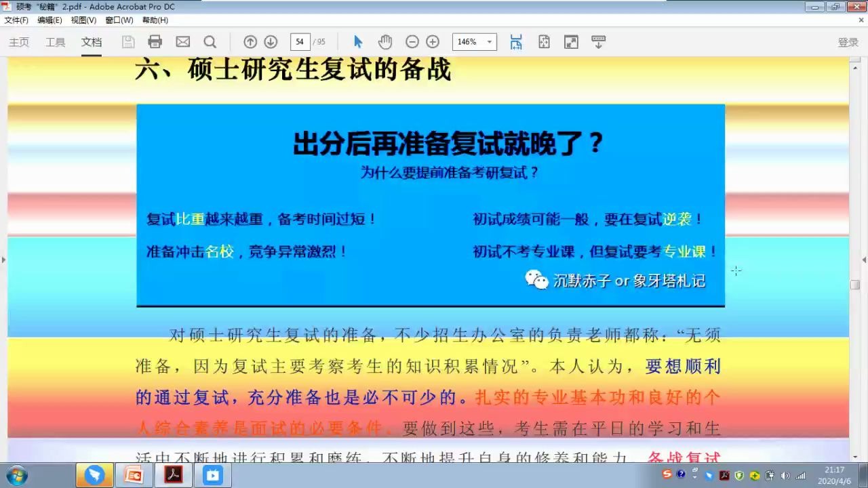Switch to the 工具 tab

55,41
